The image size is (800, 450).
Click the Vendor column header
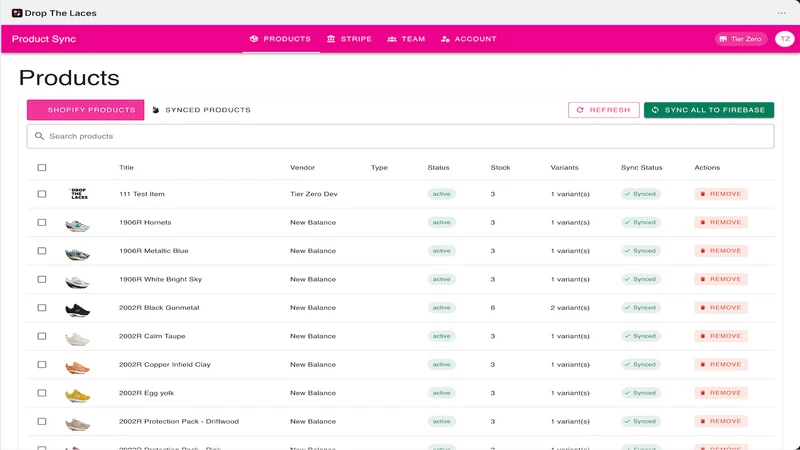coord(303,167)
